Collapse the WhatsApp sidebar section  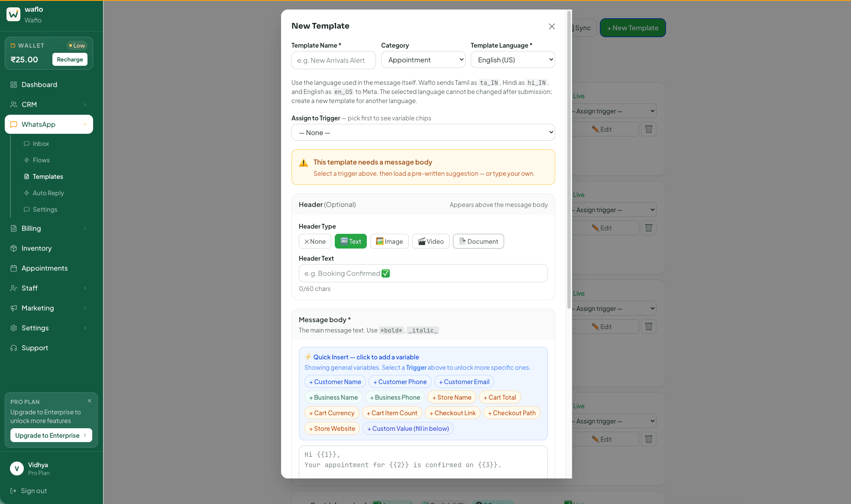tap(49, 124)
